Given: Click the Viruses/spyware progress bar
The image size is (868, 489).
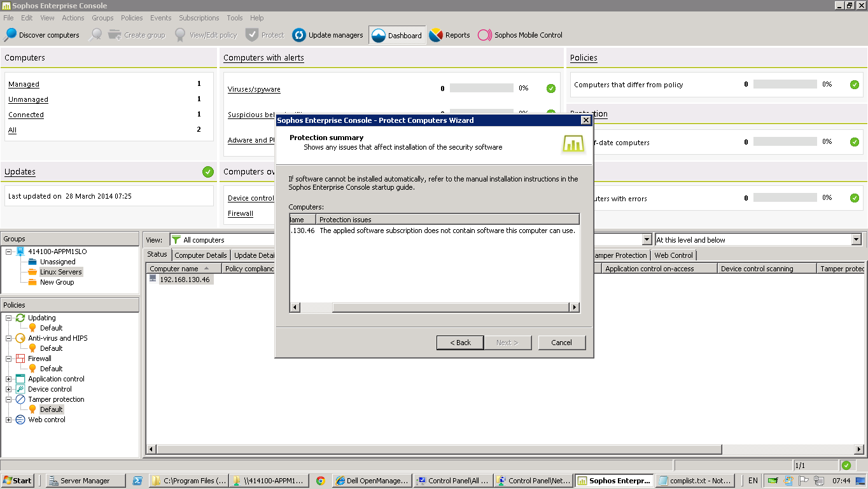Looking at the screenshot, I should click(482, 88).
